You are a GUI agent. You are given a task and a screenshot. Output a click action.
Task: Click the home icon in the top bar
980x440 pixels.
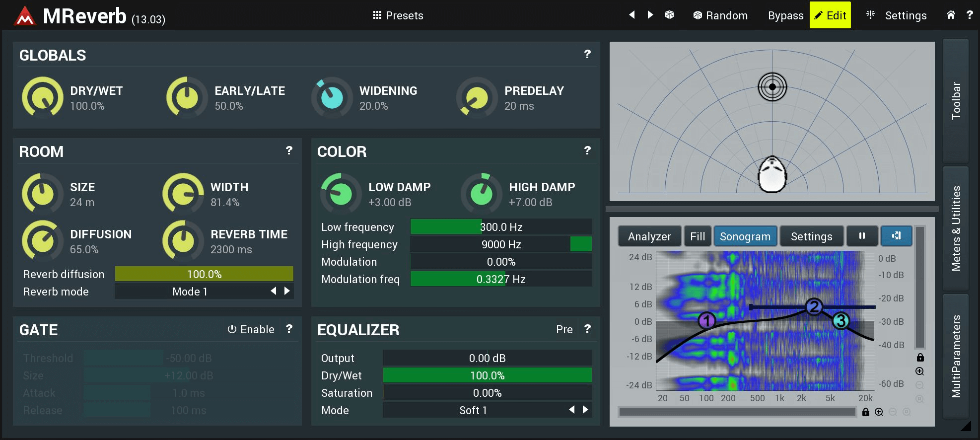950,15
